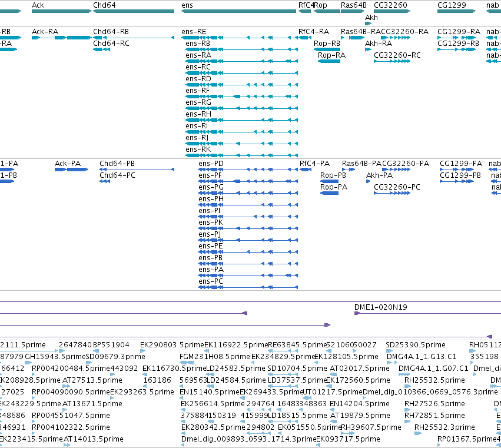Click the Ack gene label
Viewport: 501px width, 448px height.
point(38,5)
